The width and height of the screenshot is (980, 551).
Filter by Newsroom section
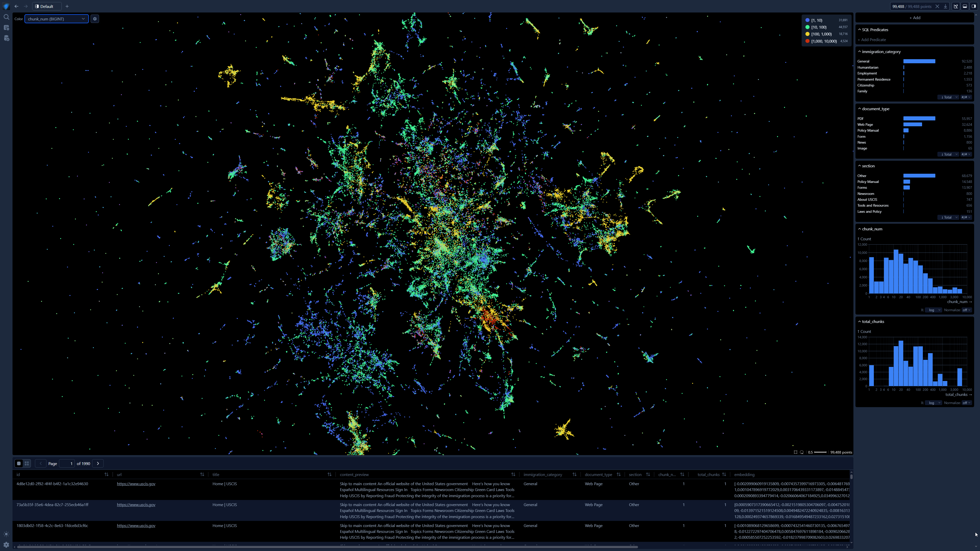tap(915, 194)
